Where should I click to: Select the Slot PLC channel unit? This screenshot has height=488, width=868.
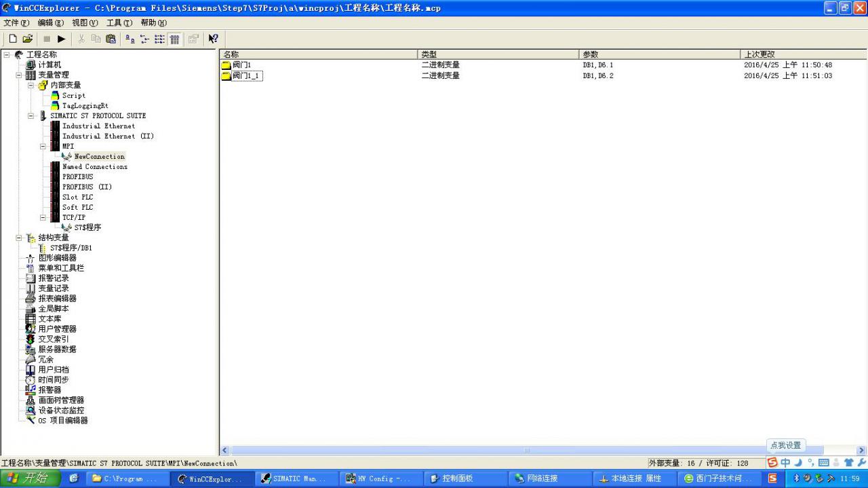pos(78,197)
